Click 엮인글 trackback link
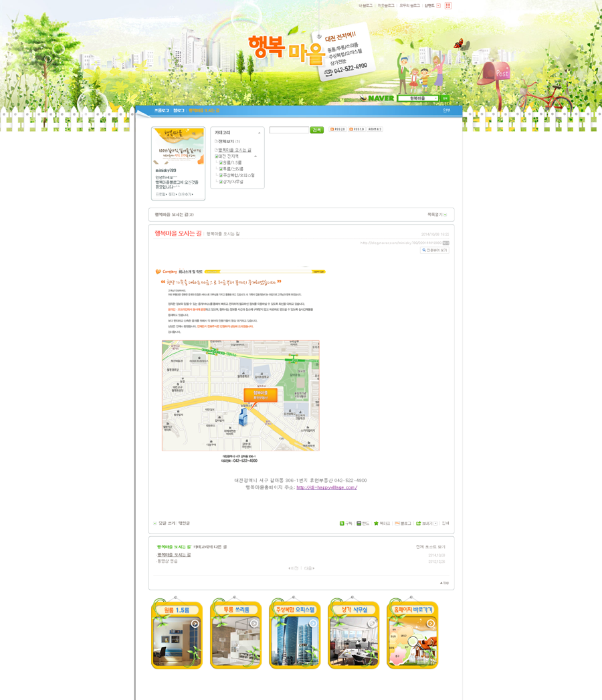The height and width of the screenshot is (700, 602). pos(184,523)
